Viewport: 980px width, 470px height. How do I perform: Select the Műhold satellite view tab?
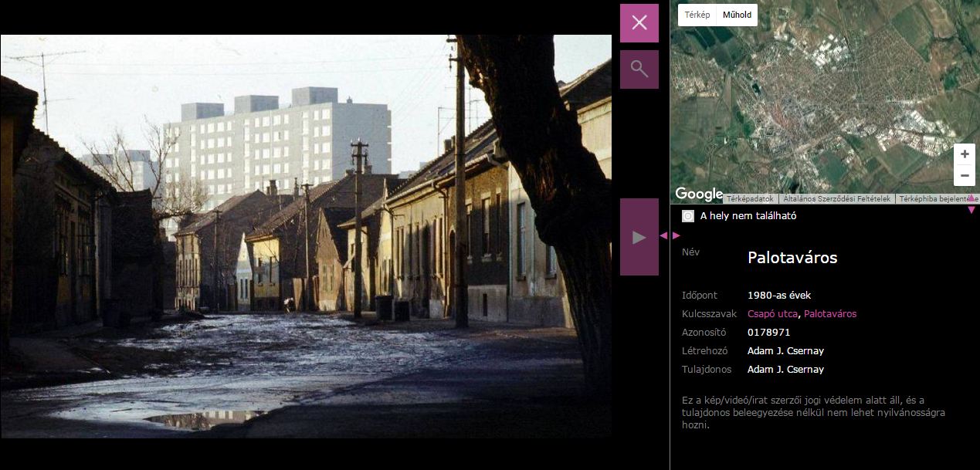737,15
